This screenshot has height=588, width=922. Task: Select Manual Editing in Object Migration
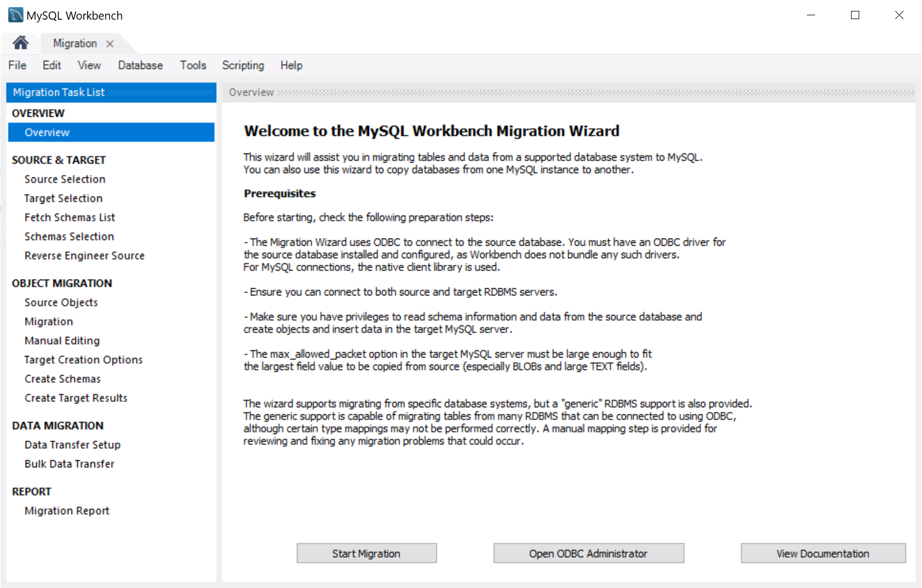point(62,341)
